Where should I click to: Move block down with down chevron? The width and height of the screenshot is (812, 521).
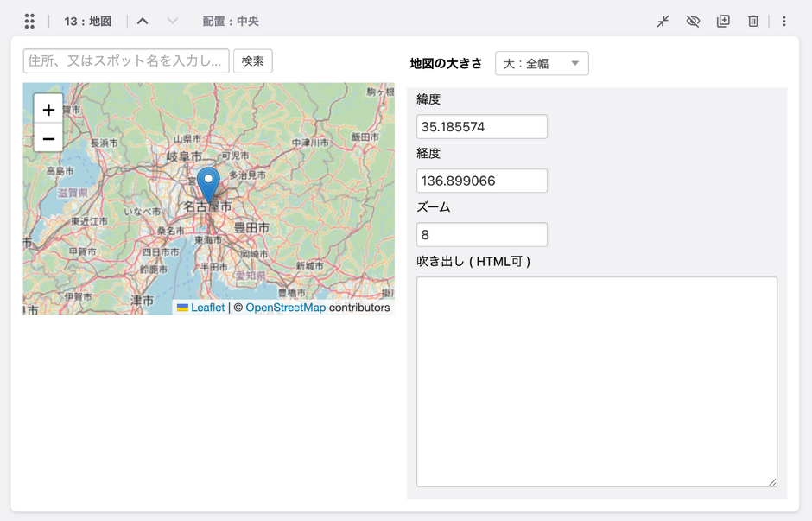click(172, 21)
